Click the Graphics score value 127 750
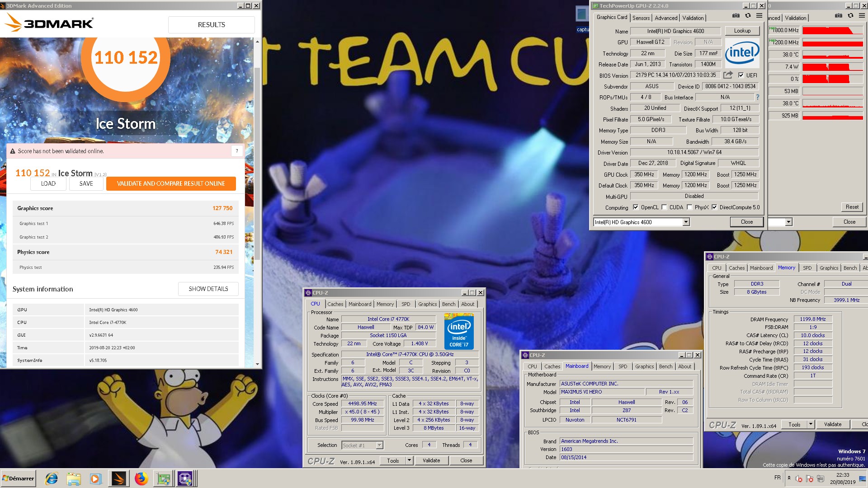 coord(222,208)
